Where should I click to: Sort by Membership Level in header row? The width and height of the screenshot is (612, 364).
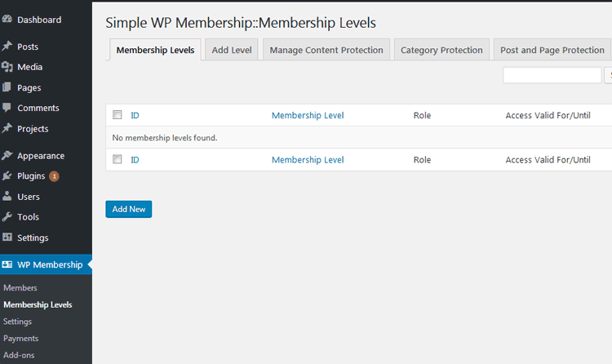coord(308,115)
